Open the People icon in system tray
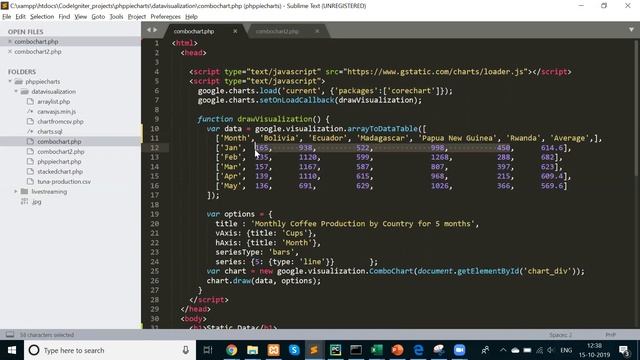 tap(485, 350)
